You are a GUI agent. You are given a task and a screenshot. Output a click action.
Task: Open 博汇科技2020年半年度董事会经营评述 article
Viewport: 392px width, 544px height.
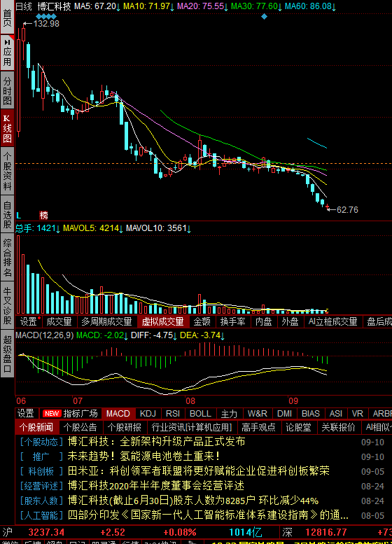[156, 486]
